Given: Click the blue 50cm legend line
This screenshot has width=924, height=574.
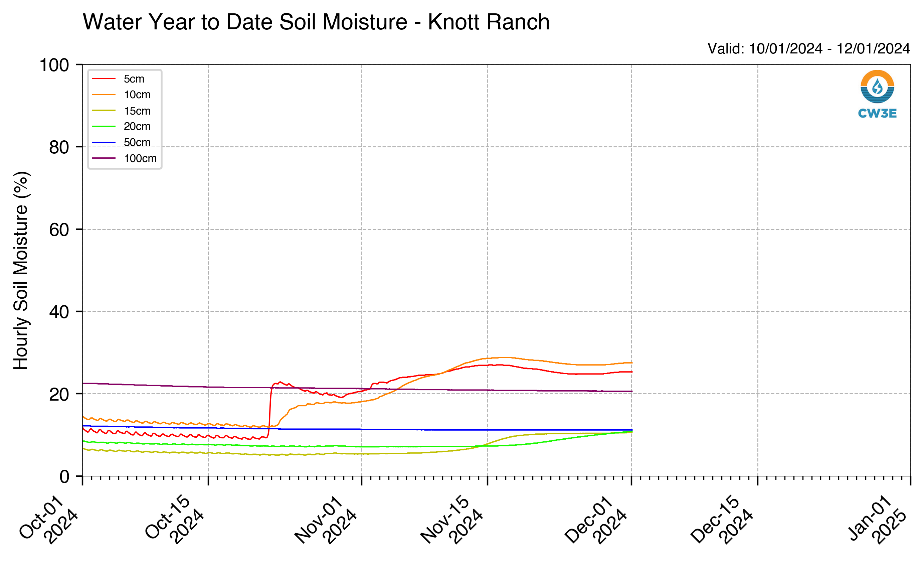Looking at the screenshot, I should click(103, 142).
